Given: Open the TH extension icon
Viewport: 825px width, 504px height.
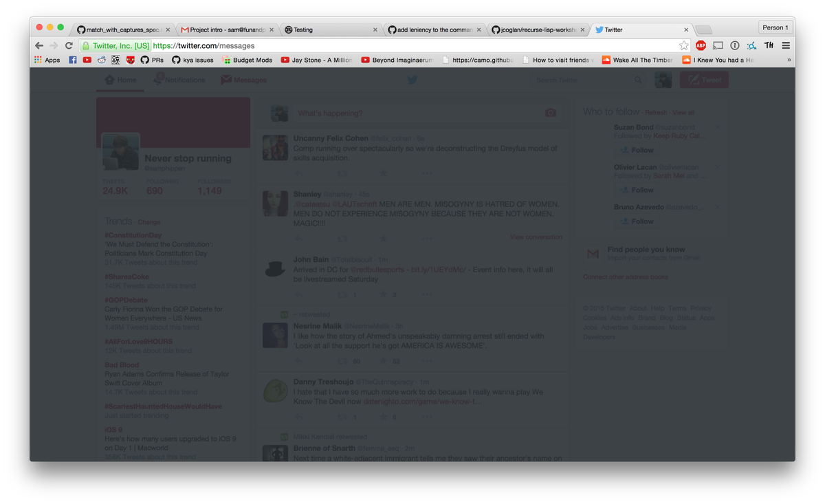Looking at the screenshot, I should click(x=769, y=45).
